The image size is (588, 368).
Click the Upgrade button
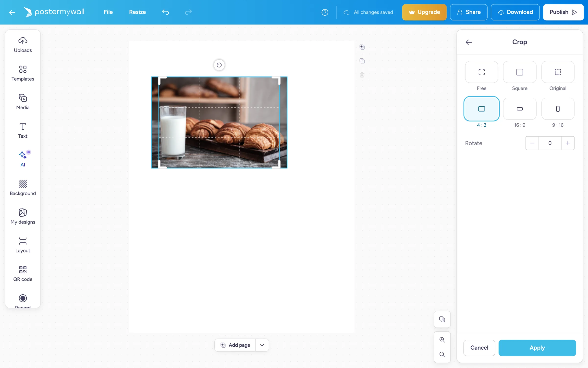pos(424,12)
